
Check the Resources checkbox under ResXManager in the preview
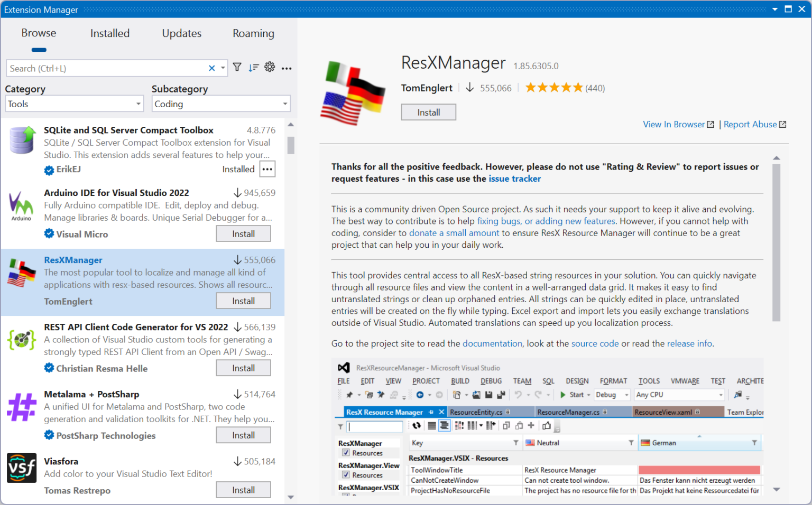(x=346, y=453)
